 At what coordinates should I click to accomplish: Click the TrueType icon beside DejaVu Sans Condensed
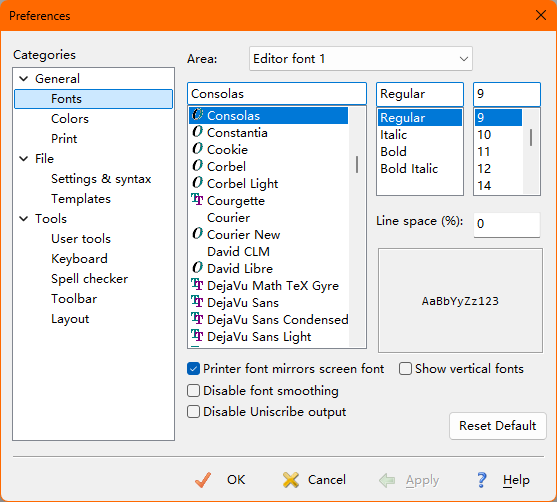[197, 319]
